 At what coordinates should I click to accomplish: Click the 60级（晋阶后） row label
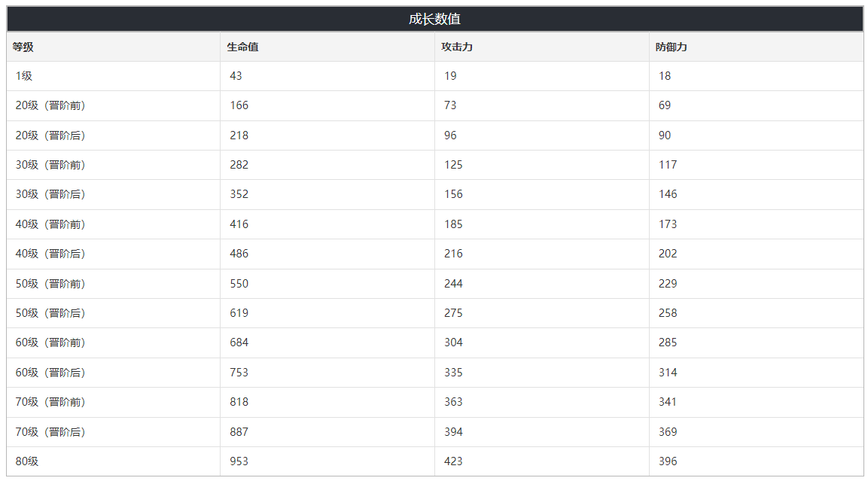pyautogui.click(x=50, y=373)
